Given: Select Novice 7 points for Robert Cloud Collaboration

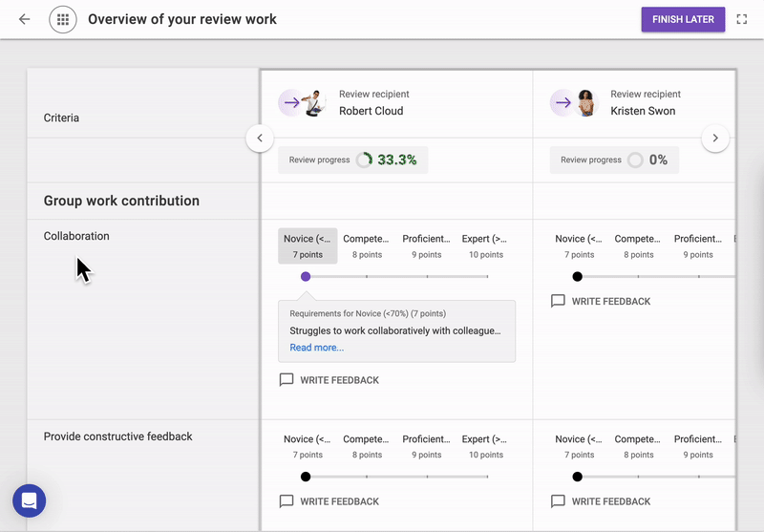Looking at the screenshot, I should [x=308, y=246].
